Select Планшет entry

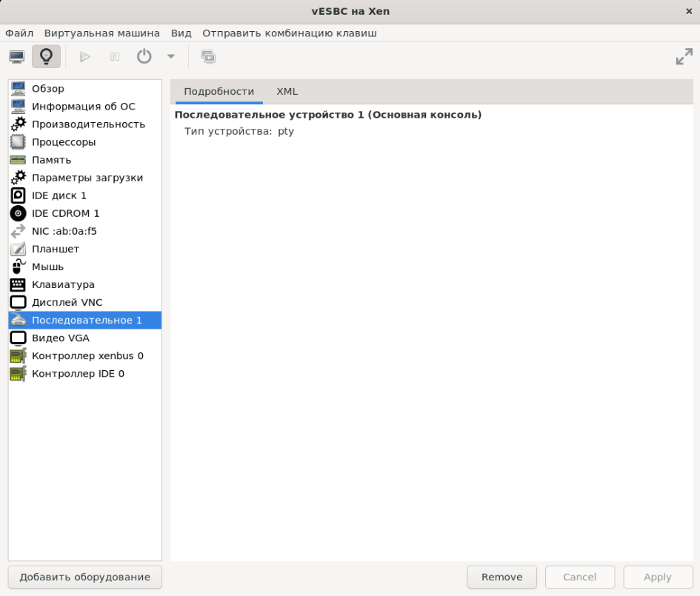85,250
